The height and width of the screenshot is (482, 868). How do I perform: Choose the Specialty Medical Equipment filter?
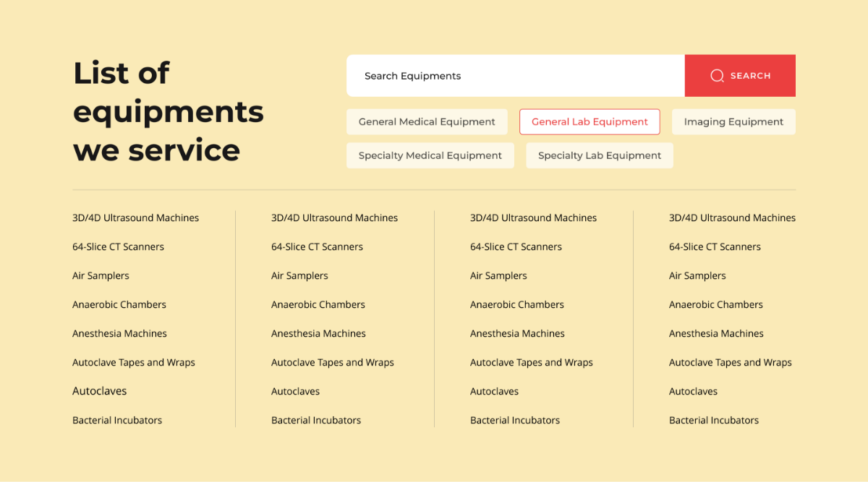[x=430, y=155]
